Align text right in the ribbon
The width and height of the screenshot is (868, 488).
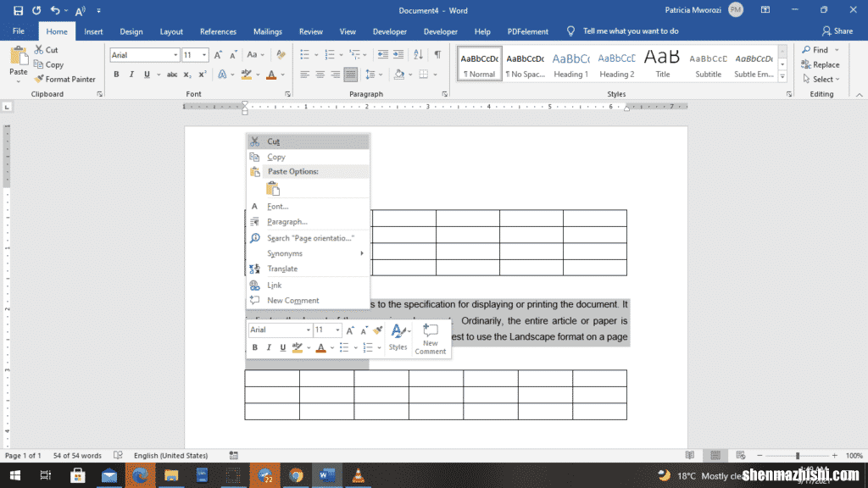[x=336, y=75]
